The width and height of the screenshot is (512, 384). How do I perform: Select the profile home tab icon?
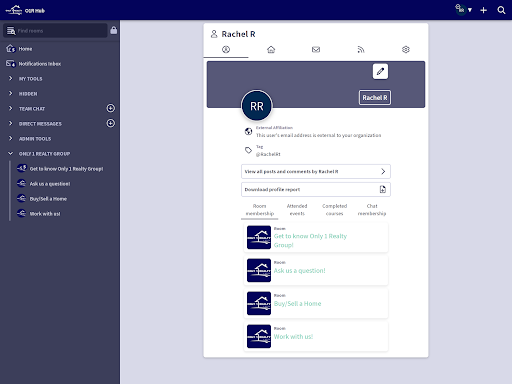271,50
